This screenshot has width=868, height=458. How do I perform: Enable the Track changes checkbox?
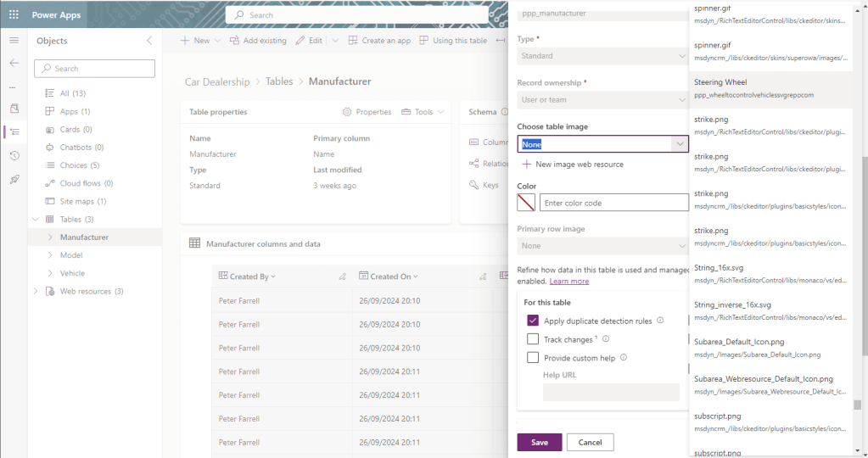[533, 339]
